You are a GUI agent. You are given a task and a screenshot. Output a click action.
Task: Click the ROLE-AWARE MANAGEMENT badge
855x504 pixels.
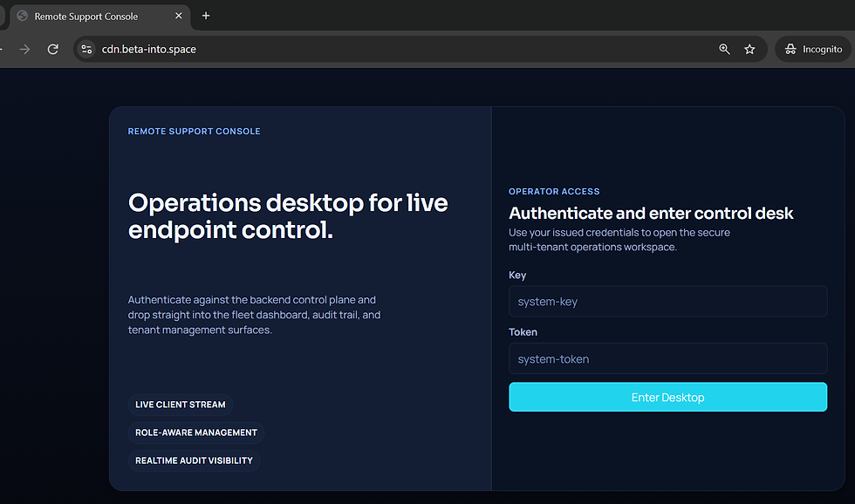pos(196,432)
